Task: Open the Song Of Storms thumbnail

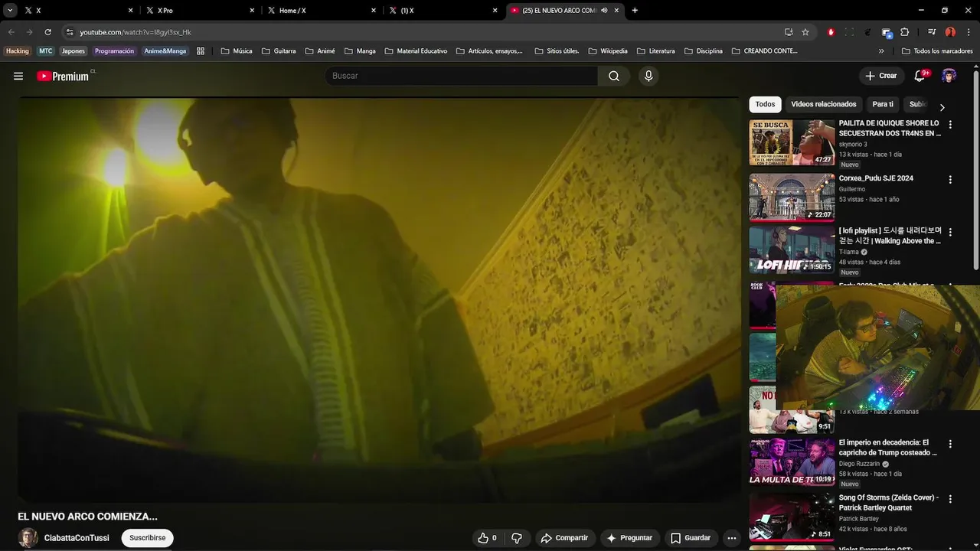Action: [x=792, y=517]
